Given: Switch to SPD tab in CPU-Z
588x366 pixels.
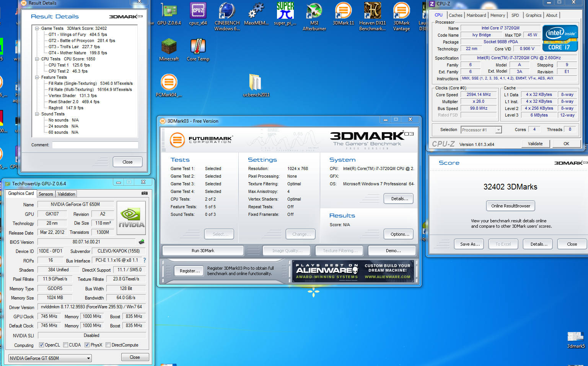Looking at the screenshot, I should (x=515, y=15).
